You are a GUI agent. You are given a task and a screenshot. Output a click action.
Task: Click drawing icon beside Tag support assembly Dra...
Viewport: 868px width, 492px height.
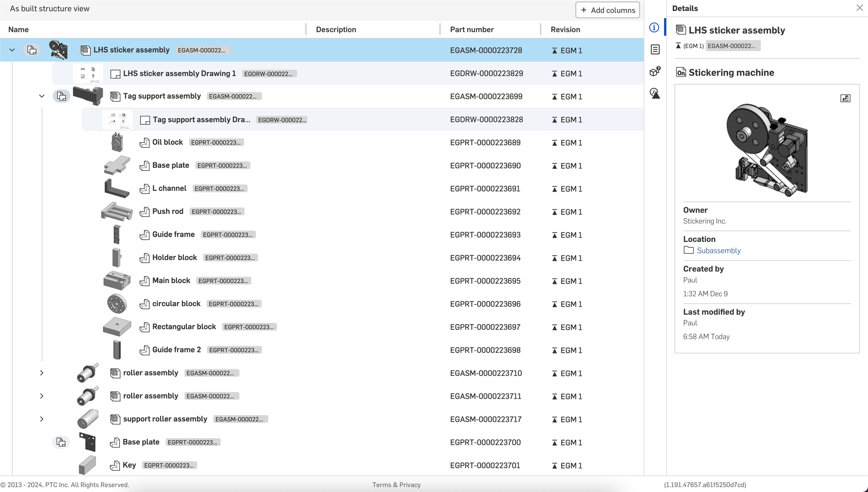click(145, 120)
